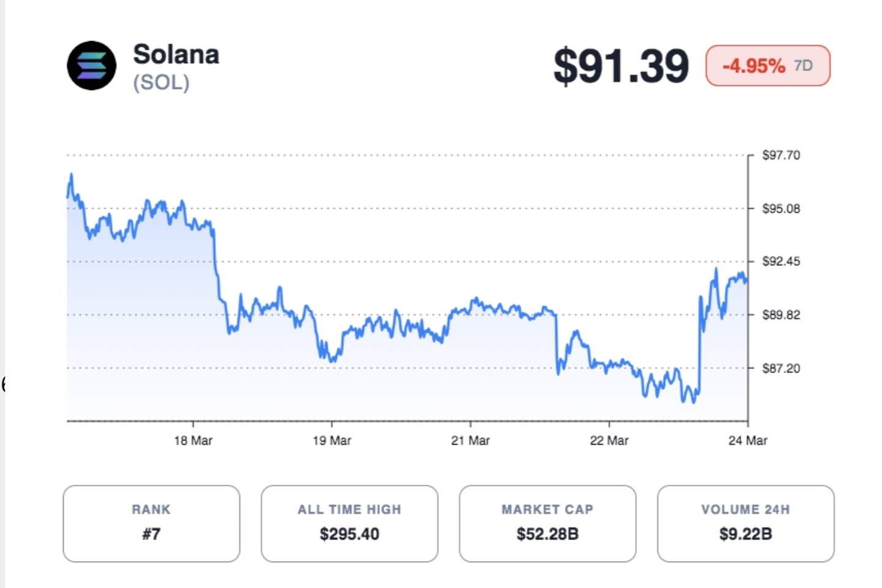Screen dimensions: 882x588
Task: Click the 18 Mar date axis label
Action: (x=193, y=440)
